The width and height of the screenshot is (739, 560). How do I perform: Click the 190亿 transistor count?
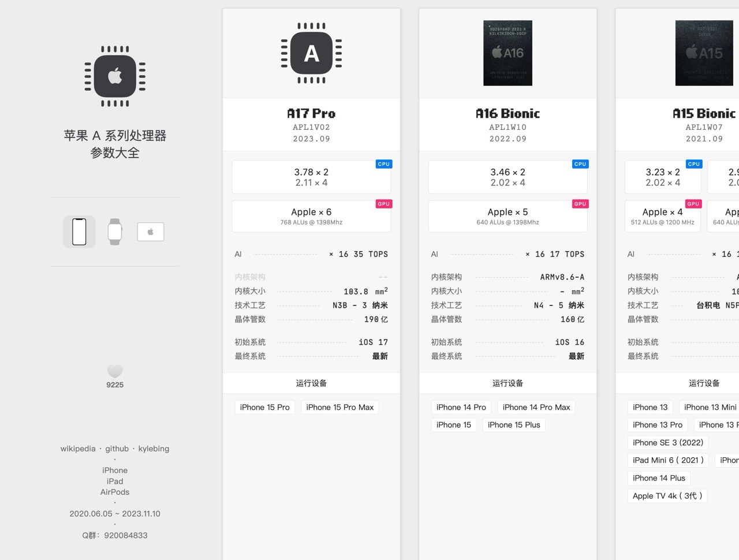pyautogui.click(x=376, y=319)
